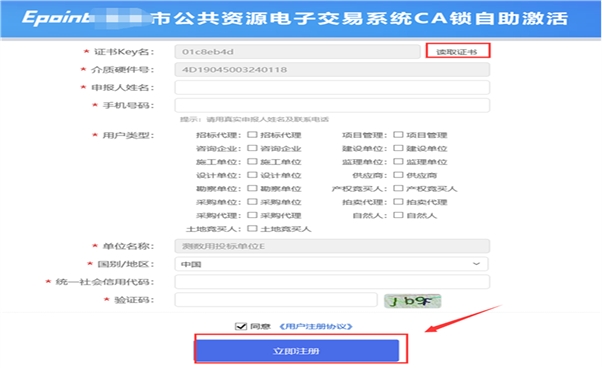This screenshot has width=602, height=368.
Task: Tick the 供应商 checkbox
Action: 399,175
